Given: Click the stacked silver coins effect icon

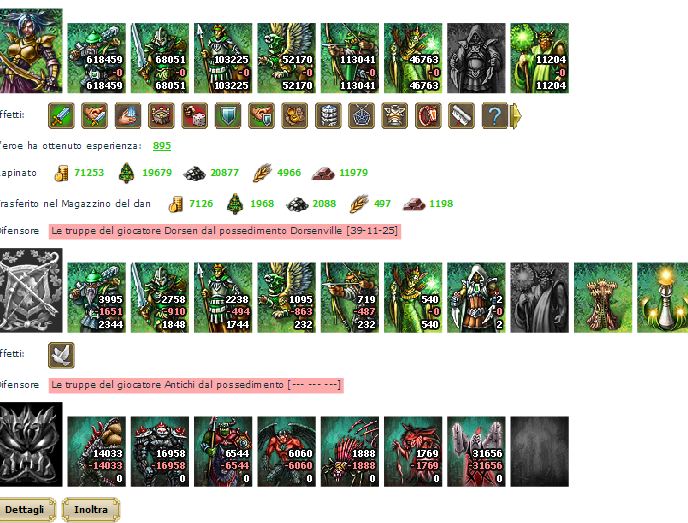Looking at the screenshot, I should [x=328, y=115].
